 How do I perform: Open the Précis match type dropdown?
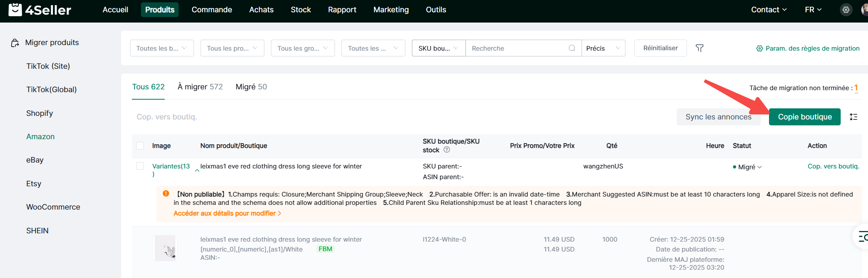coord(603,48)
